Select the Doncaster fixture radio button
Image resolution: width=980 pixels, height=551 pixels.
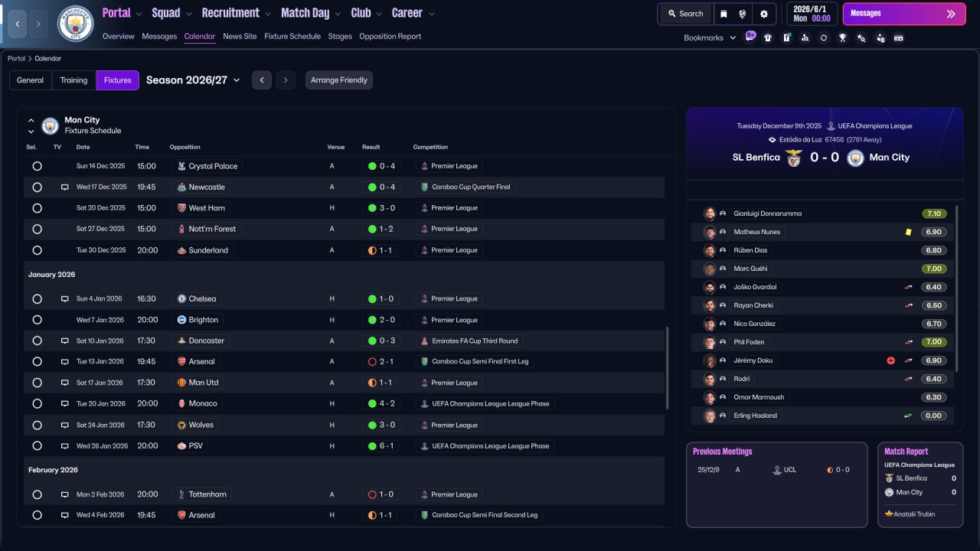(37, 341)
